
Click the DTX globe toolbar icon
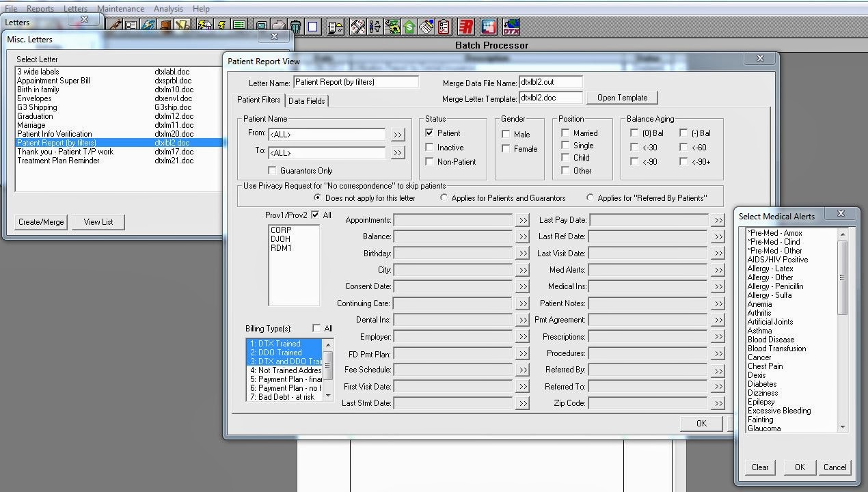pyautogui.click(x=510, y=27)
